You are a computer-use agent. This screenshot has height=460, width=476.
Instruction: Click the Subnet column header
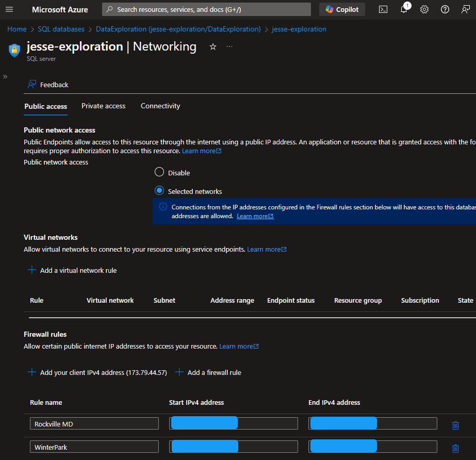(165, 300)
